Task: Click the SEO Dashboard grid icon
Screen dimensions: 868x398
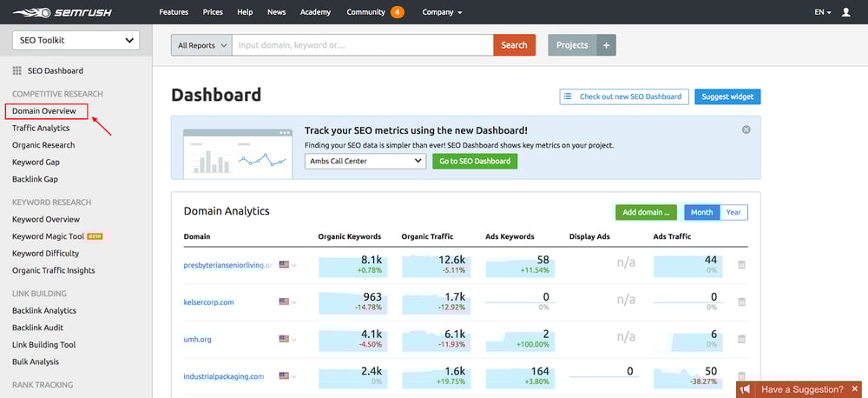Action: click(x=16, y=71)
